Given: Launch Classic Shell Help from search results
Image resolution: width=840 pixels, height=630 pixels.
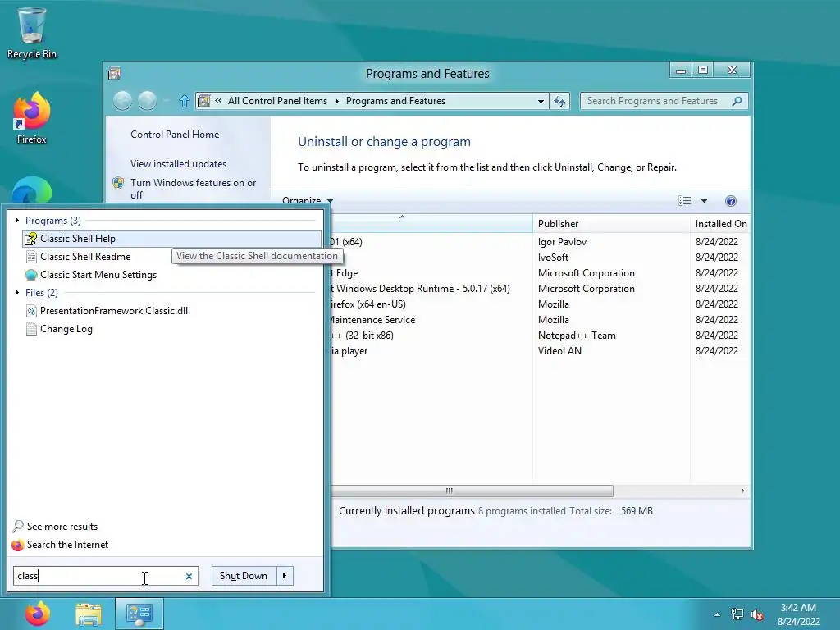Looking at the screenshot, I should point(171,239).
